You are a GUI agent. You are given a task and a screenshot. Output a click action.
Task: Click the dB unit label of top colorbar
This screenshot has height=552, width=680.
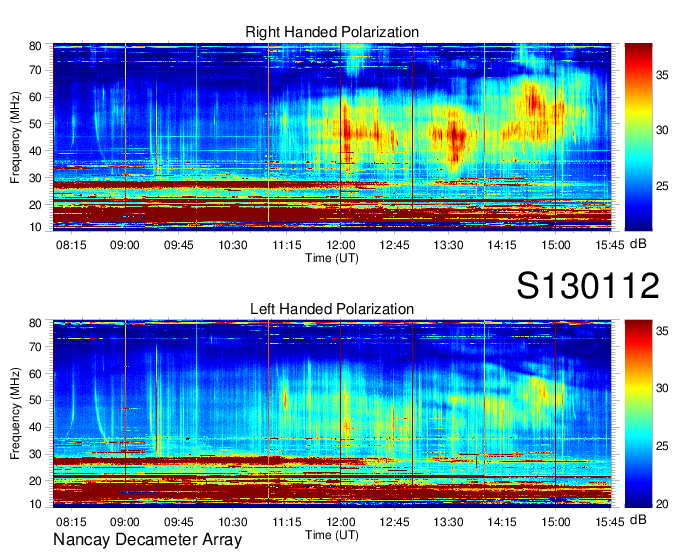pyautogui.click(x=638, y=244)
